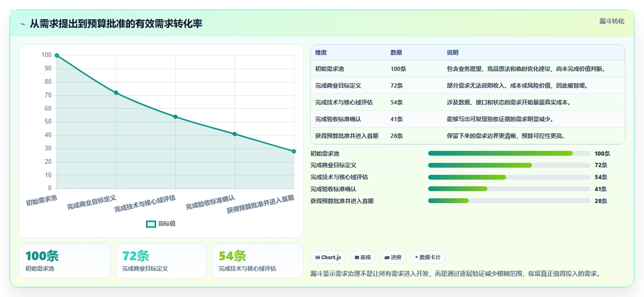Click the chart data point at 28
Screen dimensions: 644x297
coord(294,151)
